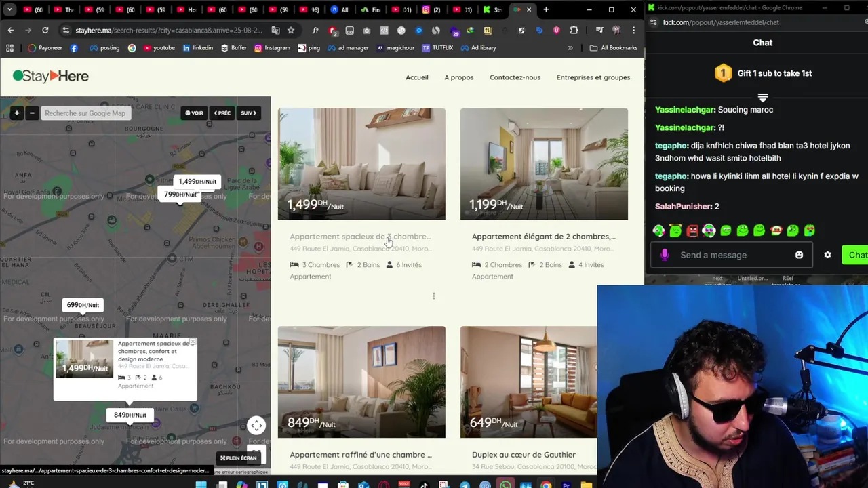Viewport: 868px width, 488px height.
Task: Open the Contactez-nous menu item
Action: 515,77
